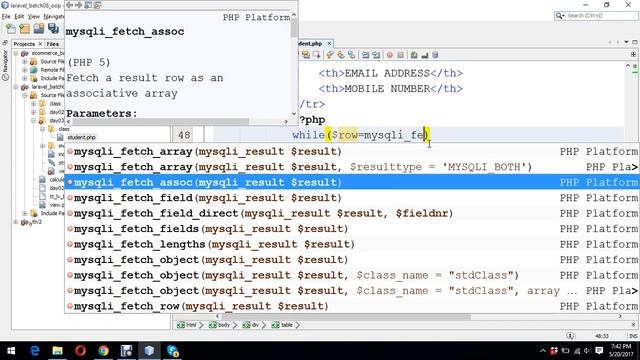Click the html breadcrumb element
The image size is (640, 360).
point(187,325)
